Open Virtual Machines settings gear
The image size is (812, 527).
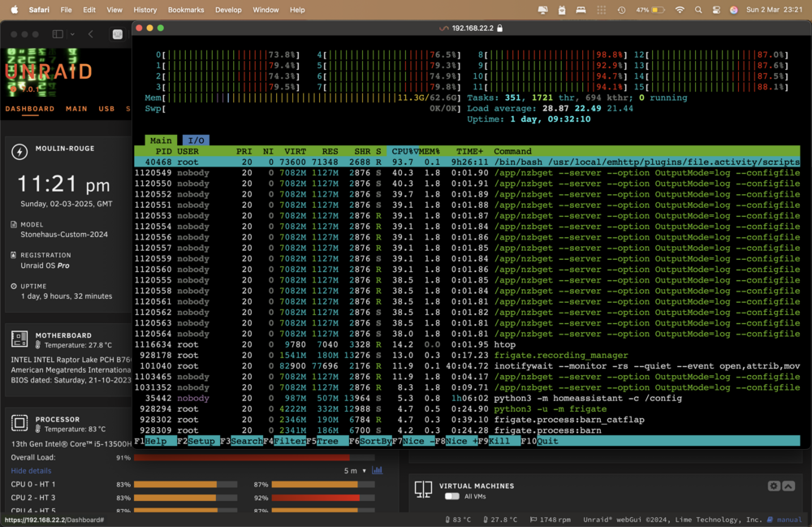774,486
